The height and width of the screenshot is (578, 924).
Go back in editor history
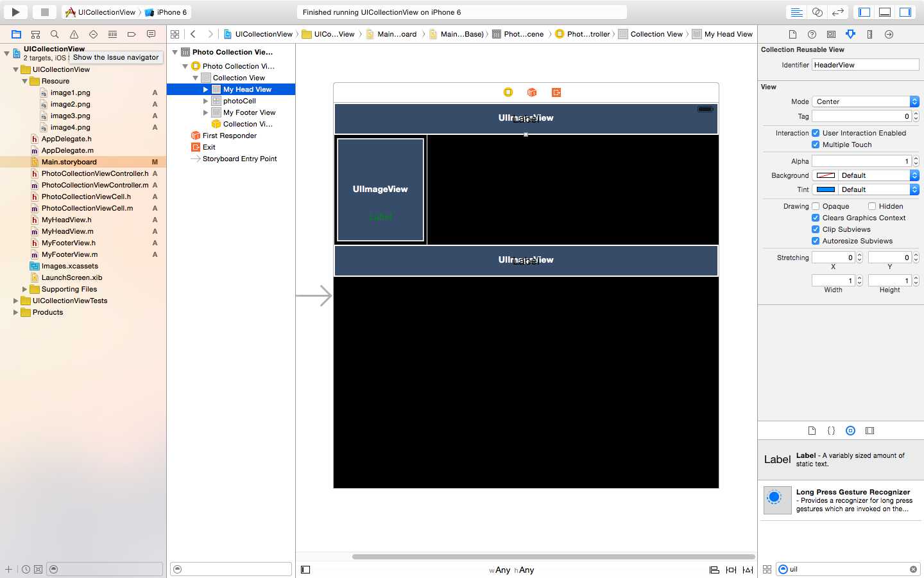(193, 34)
